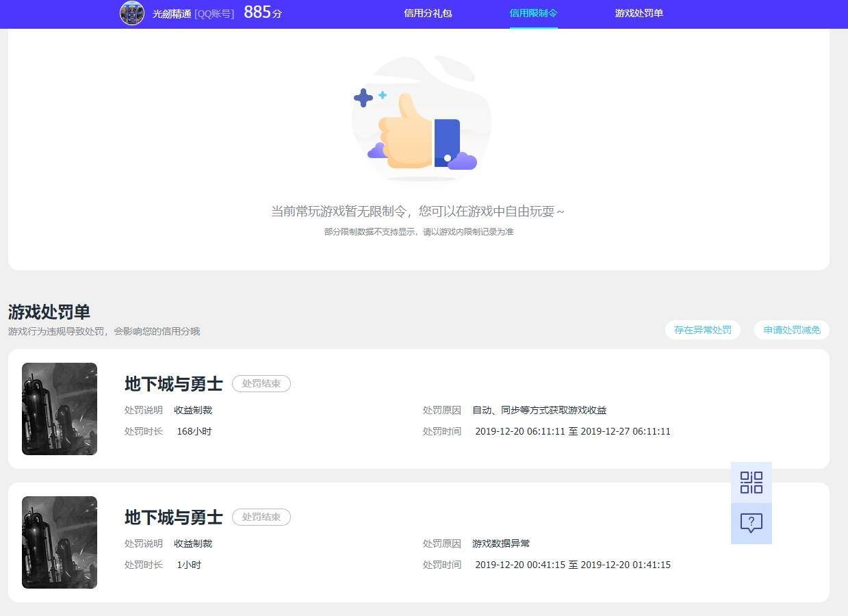
Task: Click the note 部分限制数据不支持显示
Action: (x=419, y=232)
